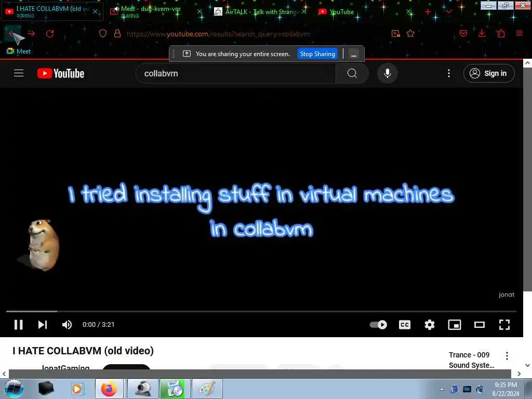The height and width of the screenshot is (399, 532).
Task: Open video settings gear
Action: (x=430, y=325)
